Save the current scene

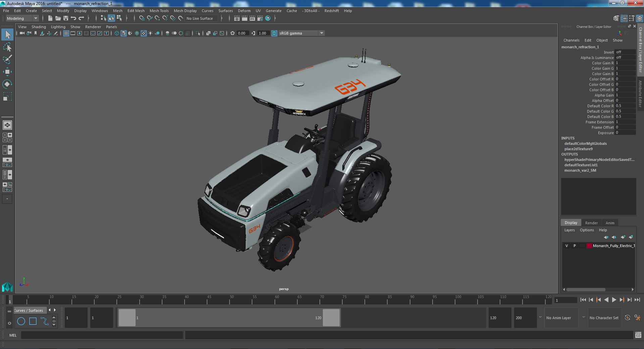66,18
